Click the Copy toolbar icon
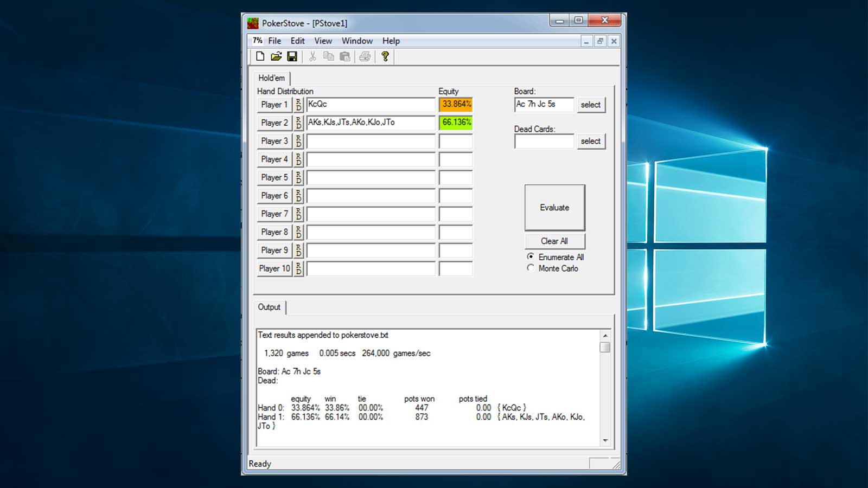This screenshot has height=488, width=868. tap(329, 56)
